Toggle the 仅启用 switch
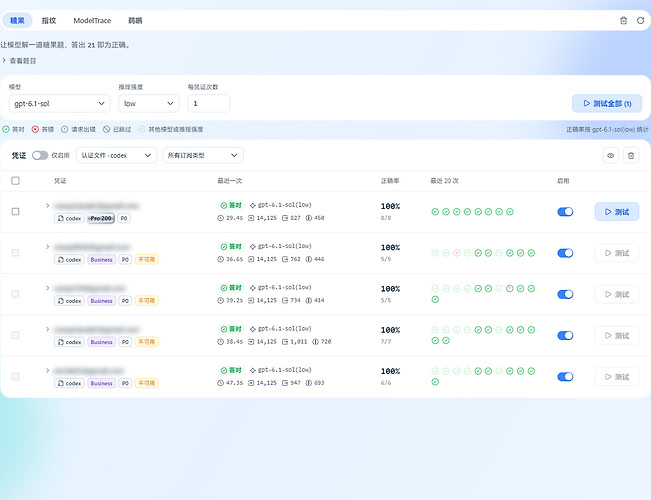The image size is (651, 500). [x=40, y=155]
